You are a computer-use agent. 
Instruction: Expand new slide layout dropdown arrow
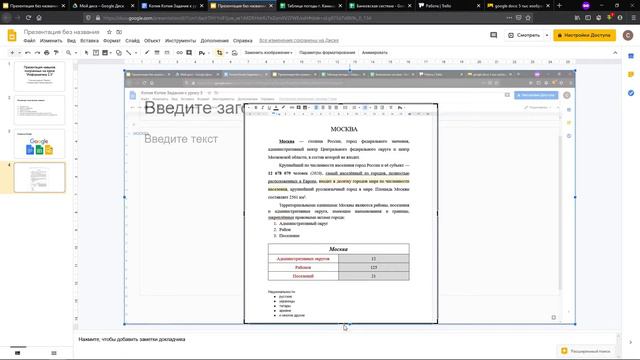(19, 53)
